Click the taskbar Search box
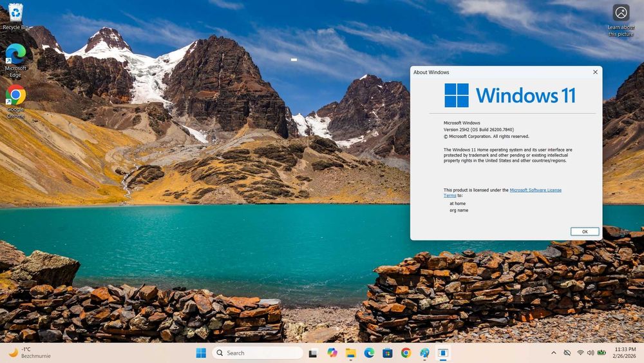Viewport: 644px width, 363px height. 258,353
